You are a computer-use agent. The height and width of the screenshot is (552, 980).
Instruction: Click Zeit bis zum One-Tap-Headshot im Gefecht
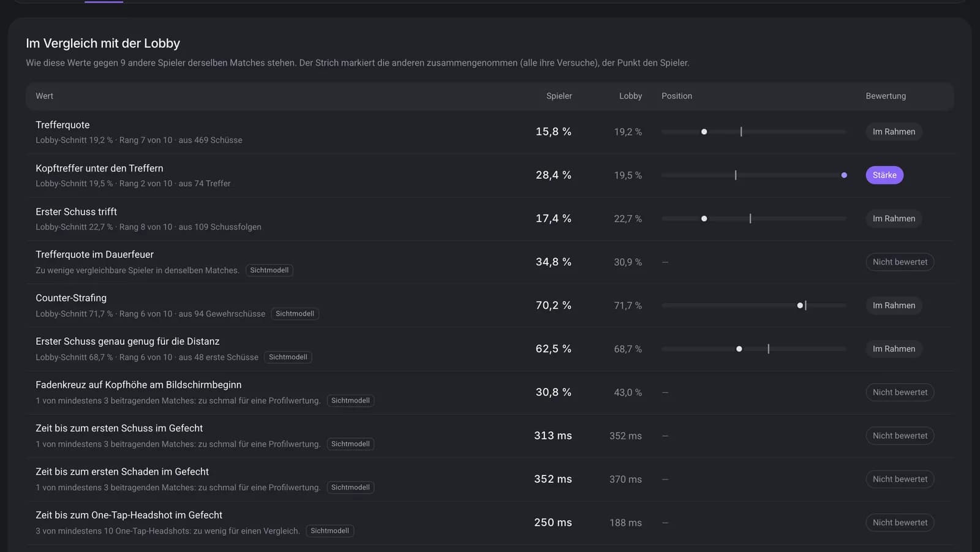[129, 515]
